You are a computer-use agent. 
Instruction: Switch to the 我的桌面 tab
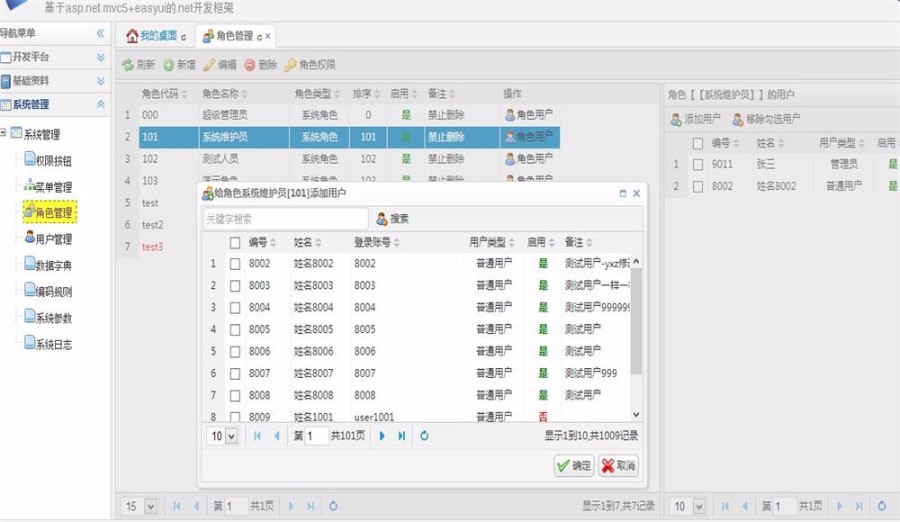coord(152,36)
